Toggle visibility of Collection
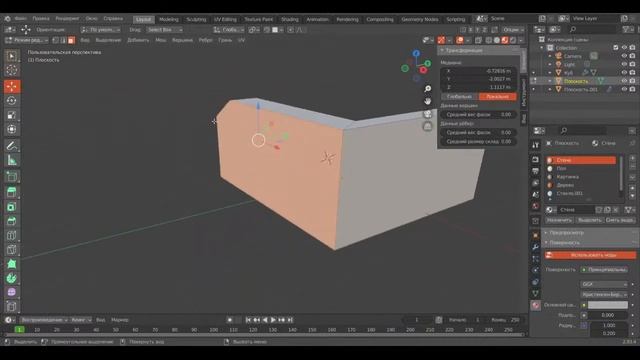This screenshot has height=360, width=640. tap(624, 48)
